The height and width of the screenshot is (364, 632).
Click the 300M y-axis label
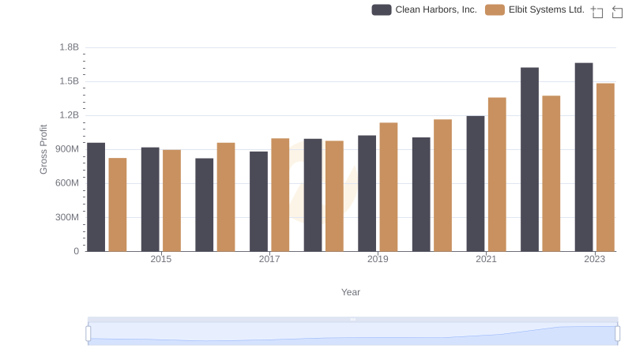pyautogui.click(x=67, y=217)
